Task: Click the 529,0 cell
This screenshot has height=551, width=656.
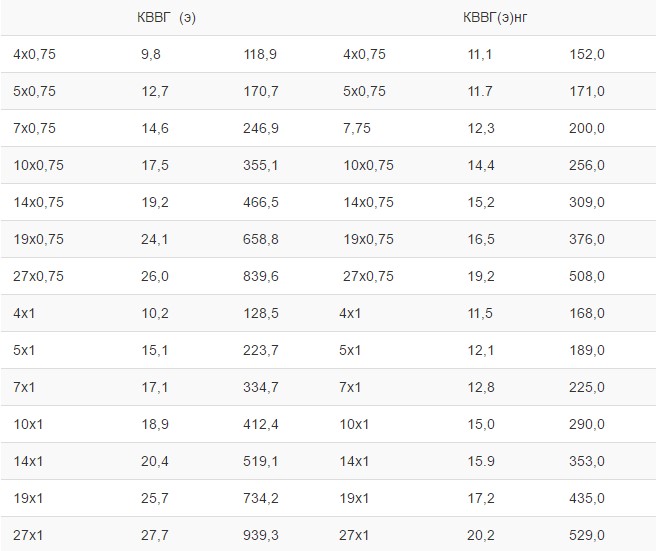Action: pyautogui.click(x=586, y=536)
